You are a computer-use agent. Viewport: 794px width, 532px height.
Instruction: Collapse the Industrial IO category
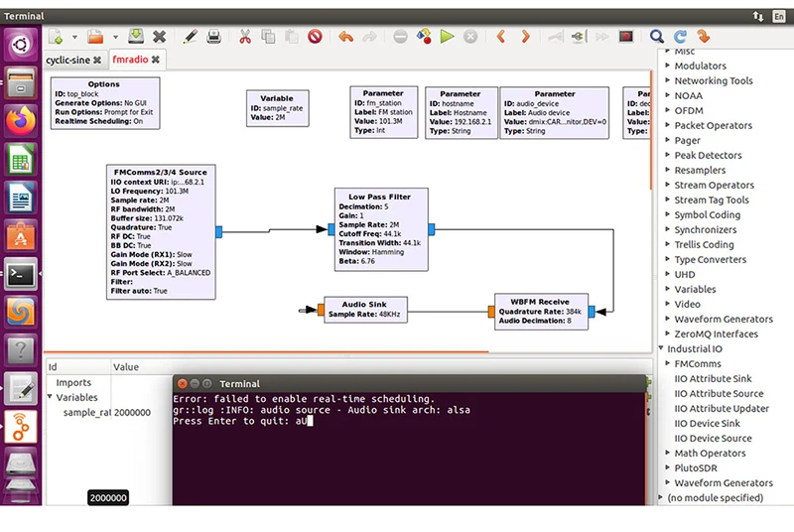661,348
